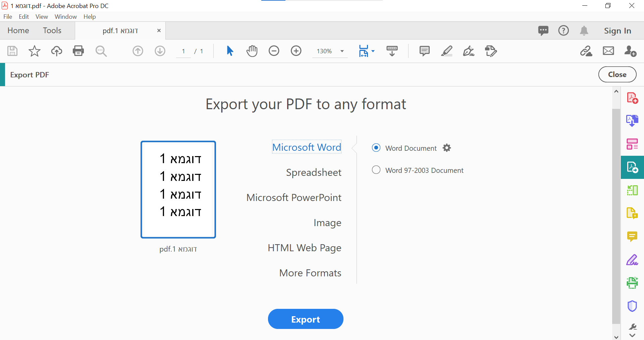Open the Help question mark icon
The height and width of the screenshot is (340, 644).
tap(563, 30)
